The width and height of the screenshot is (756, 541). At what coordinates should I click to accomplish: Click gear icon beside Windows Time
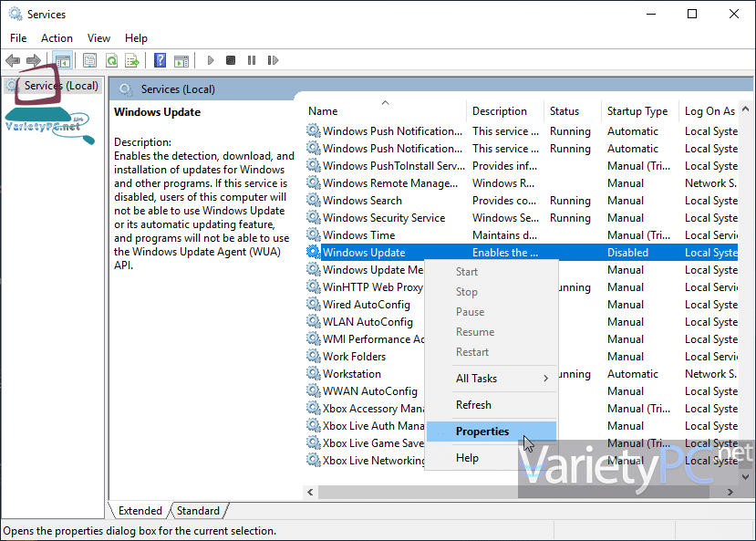pyautogui.click(x=314, y=234)
